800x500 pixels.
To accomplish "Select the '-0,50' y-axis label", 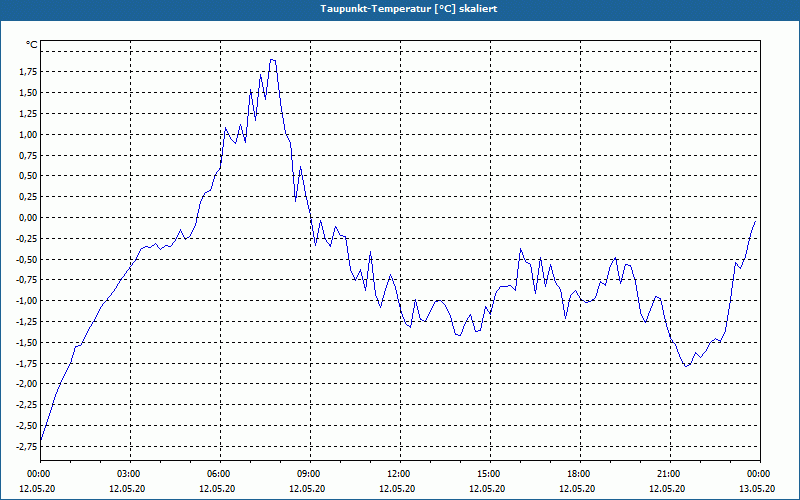I will pyautogui.click(x=27, y=260).
